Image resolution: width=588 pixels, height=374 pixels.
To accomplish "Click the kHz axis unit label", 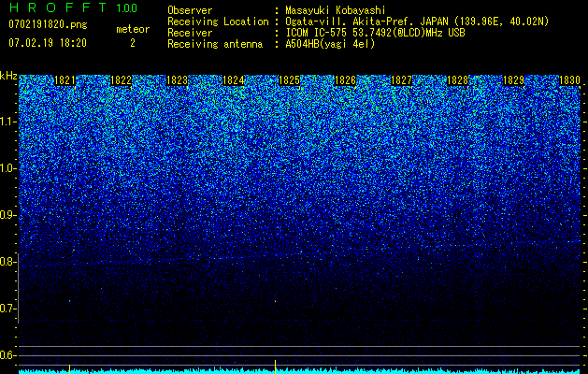I will click(x=8, y=76).
